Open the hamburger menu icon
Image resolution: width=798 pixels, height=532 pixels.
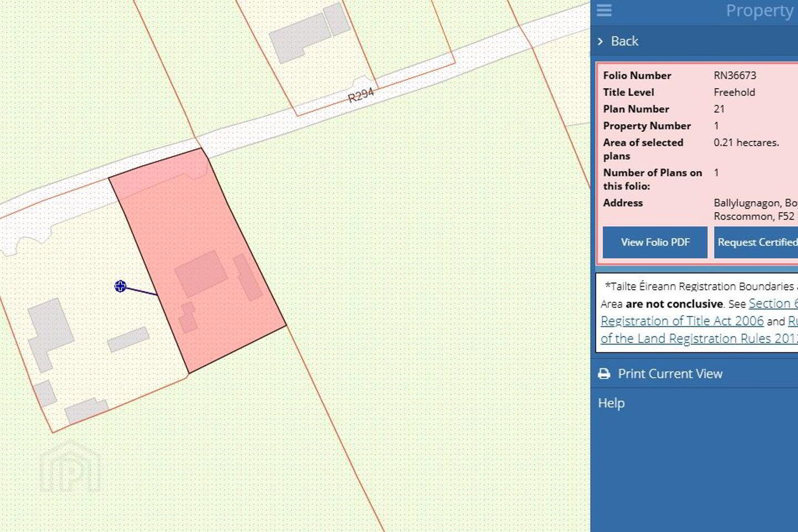604,11
